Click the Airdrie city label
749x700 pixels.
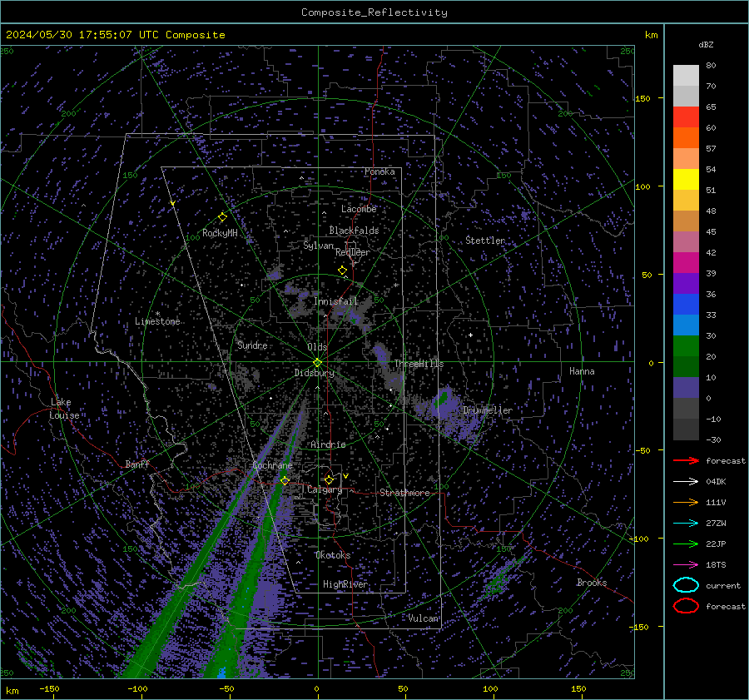click(328, 444)
